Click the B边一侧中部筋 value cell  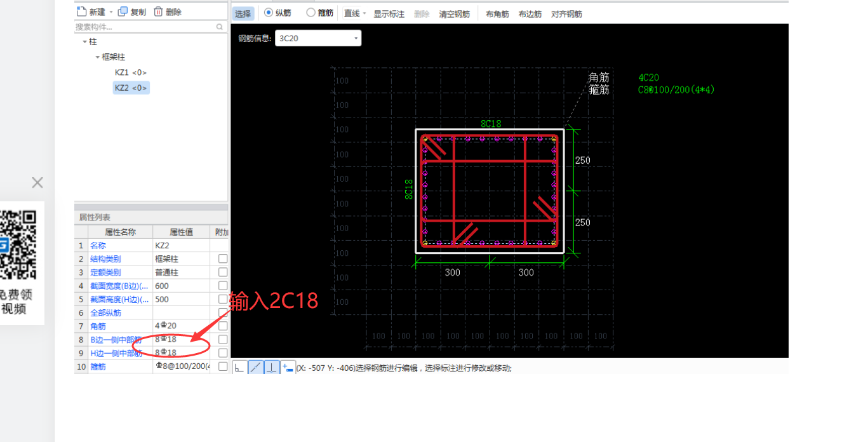(x=181, y=340)
